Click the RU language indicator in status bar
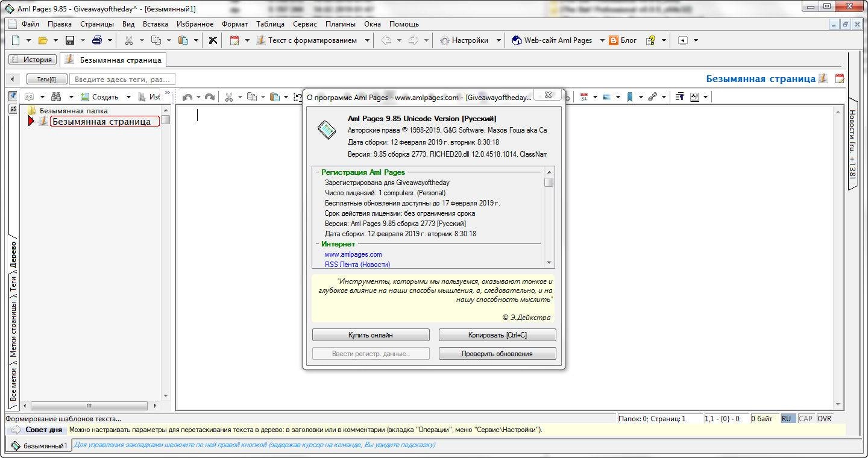 pos(787,418)
